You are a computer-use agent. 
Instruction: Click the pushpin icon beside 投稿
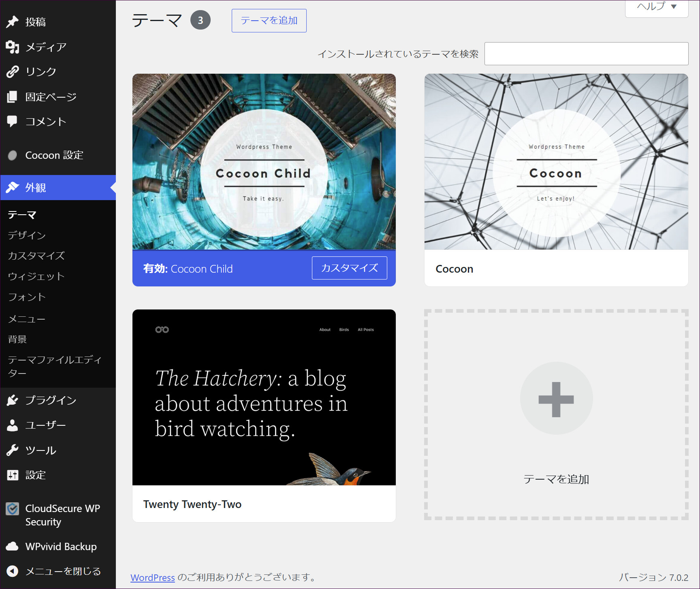click(x=13, y=22)
